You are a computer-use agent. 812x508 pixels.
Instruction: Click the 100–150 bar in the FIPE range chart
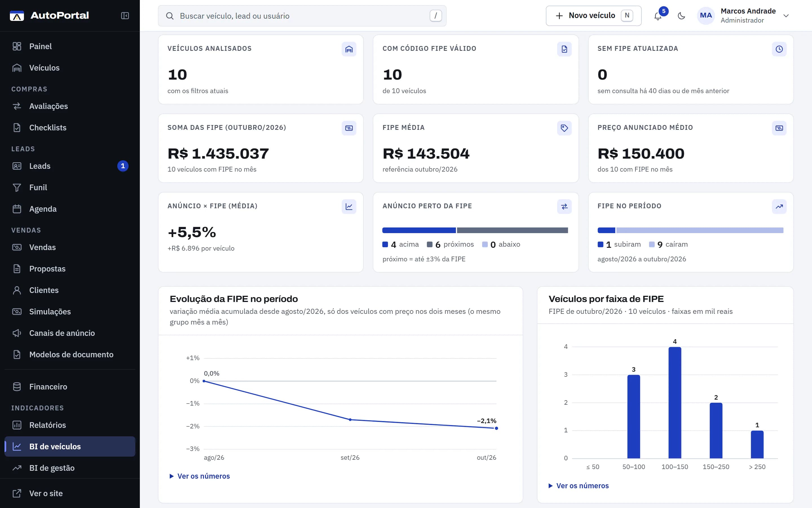[x=675, y=402]
